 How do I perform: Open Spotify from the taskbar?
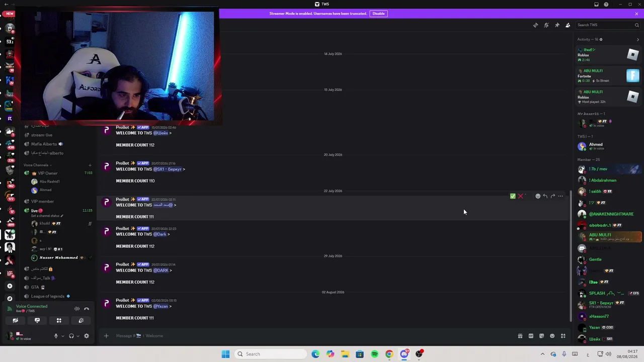(x=374, y=354)
